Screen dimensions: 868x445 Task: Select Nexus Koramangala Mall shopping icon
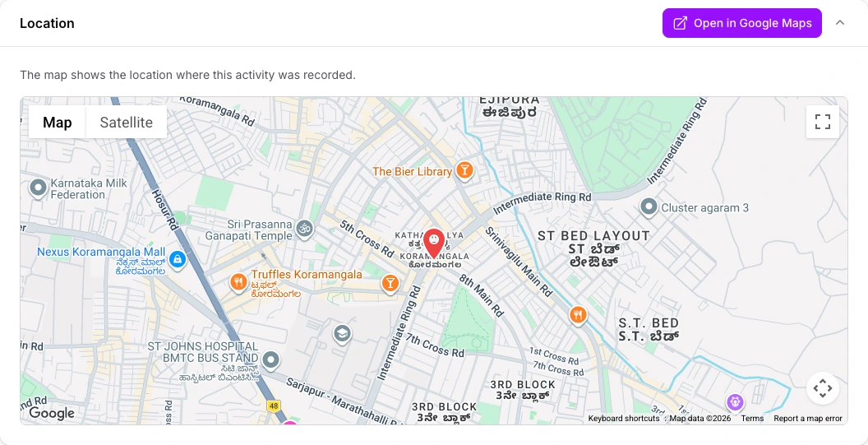[177, 259]
